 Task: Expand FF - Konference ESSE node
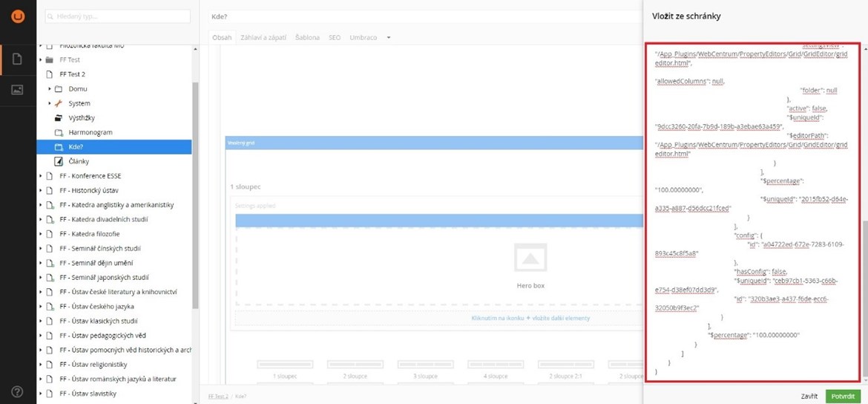(x=41, y=176)
